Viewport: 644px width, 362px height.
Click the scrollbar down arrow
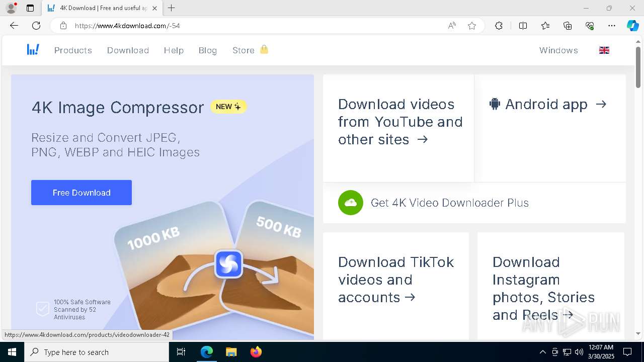pos(638,333)
